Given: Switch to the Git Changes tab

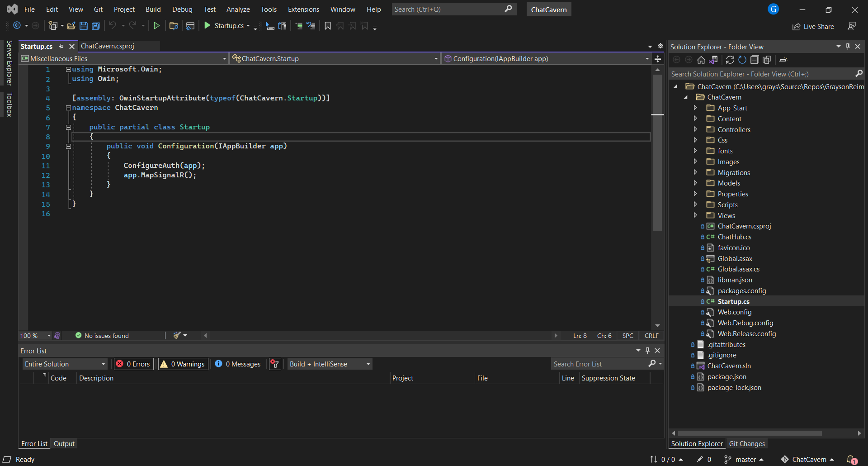Looking at the screenshot, I should tap(747, 444).
